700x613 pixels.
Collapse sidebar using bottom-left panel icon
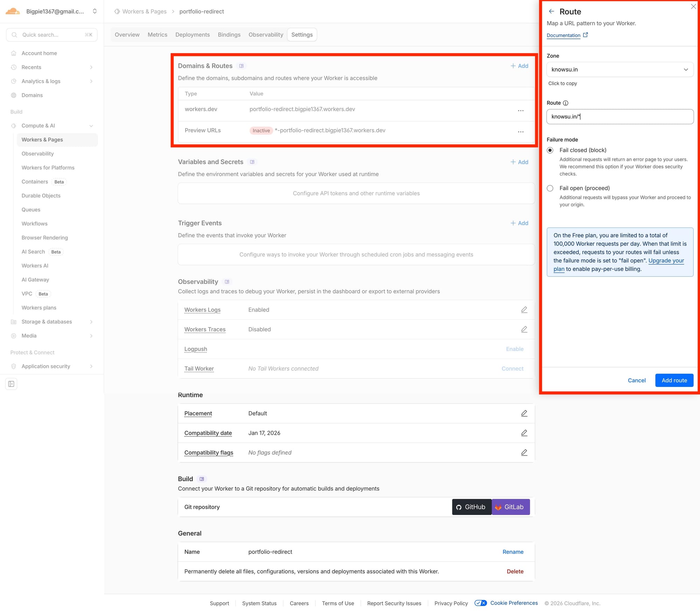coord(11,384)
